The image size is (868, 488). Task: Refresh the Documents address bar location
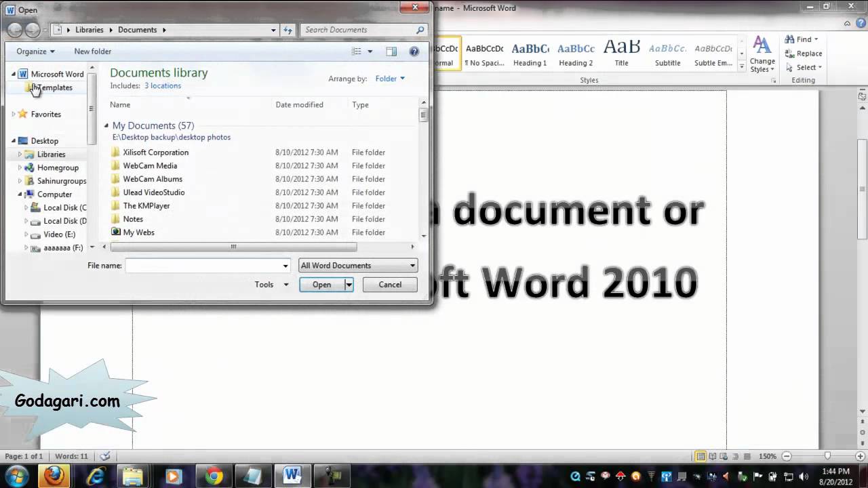[x=288, y=30]
